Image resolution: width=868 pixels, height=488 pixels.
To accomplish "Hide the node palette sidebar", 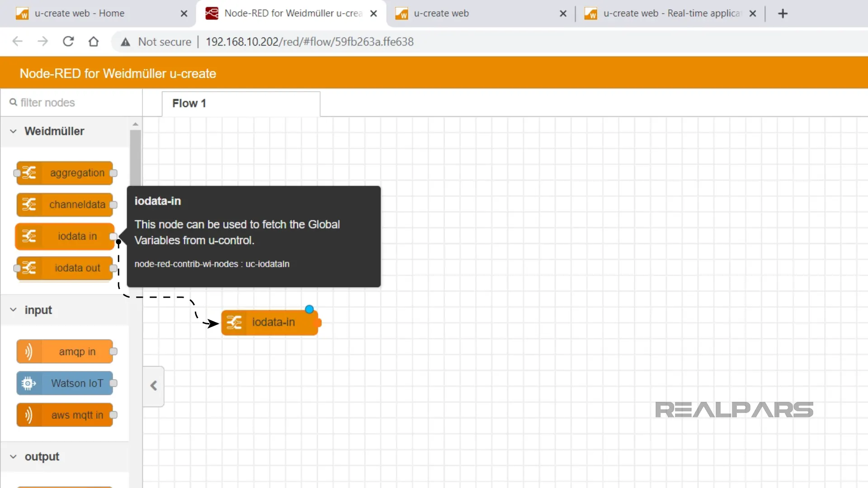I will pos(154,386).
